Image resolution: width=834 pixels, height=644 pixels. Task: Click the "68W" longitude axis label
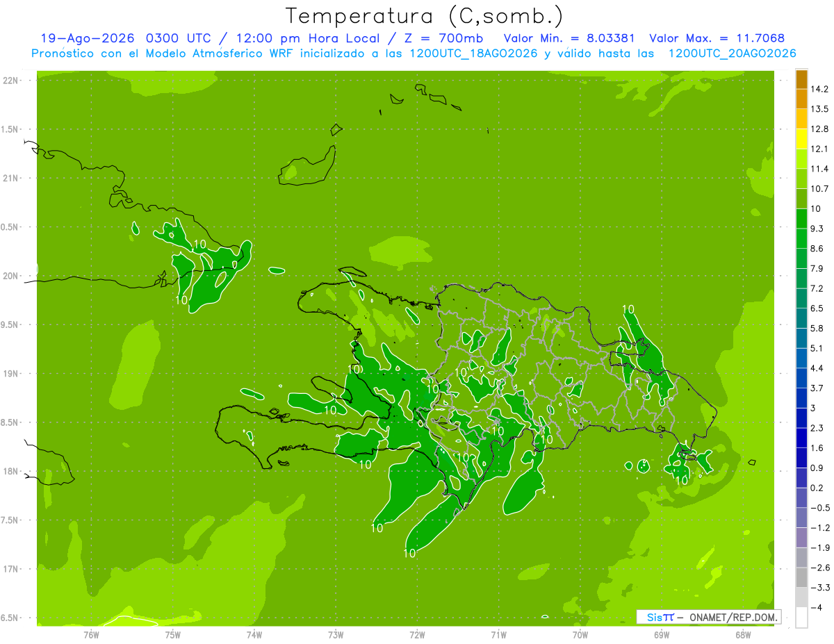(742, 635)
